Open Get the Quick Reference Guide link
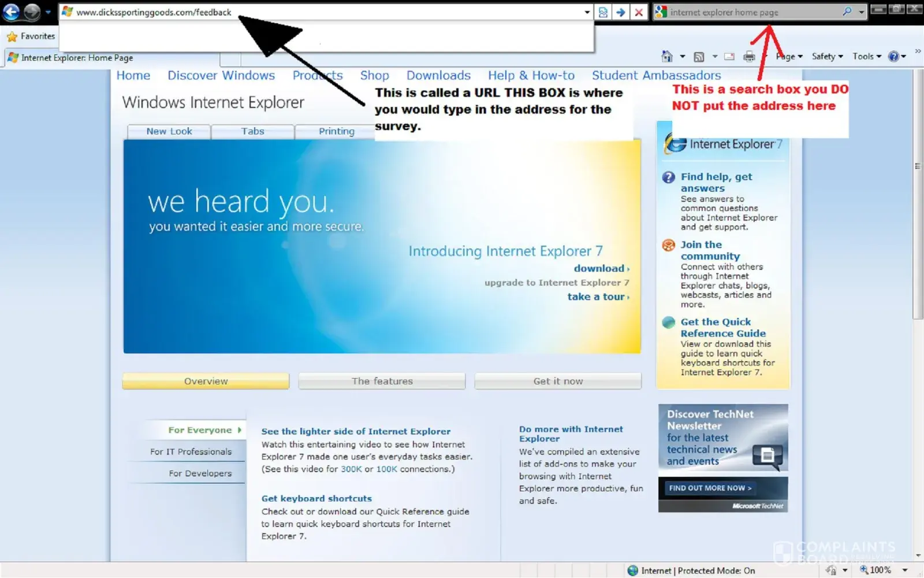This screenshot has height=578, width=924. [x=723, y=328]
